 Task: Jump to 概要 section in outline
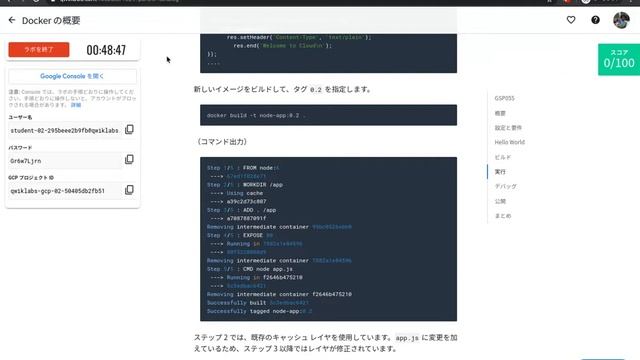(500, 113)
